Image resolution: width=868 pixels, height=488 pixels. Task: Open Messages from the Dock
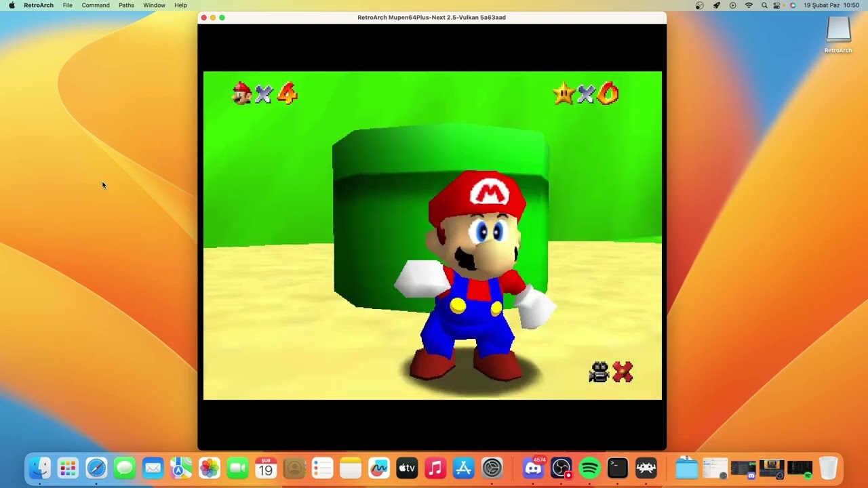125,468
